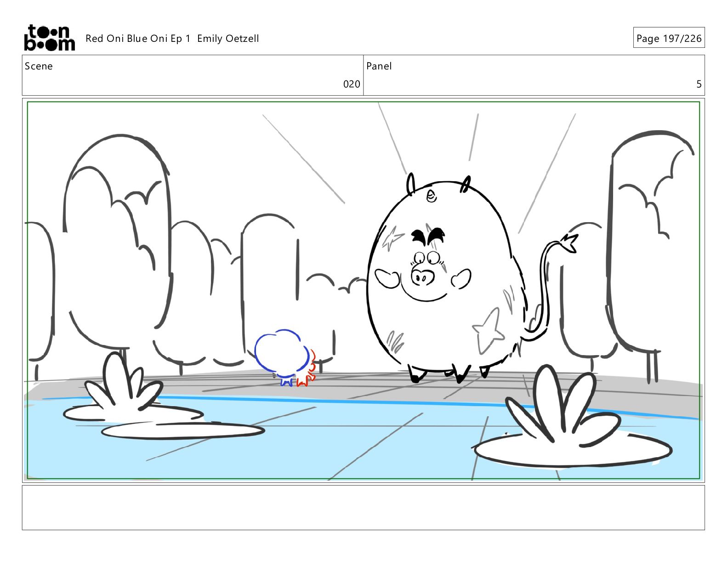Select the 'Red Oni Blue Oni Ep 1' title text

coord(138,39)
